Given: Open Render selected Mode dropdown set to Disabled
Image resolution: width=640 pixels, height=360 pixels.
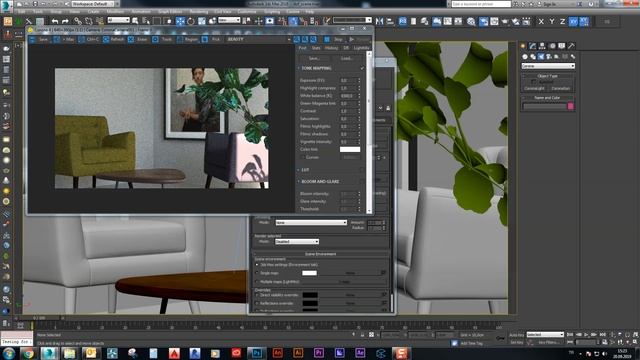Looking at the screenshot, I should click(297, 242).
